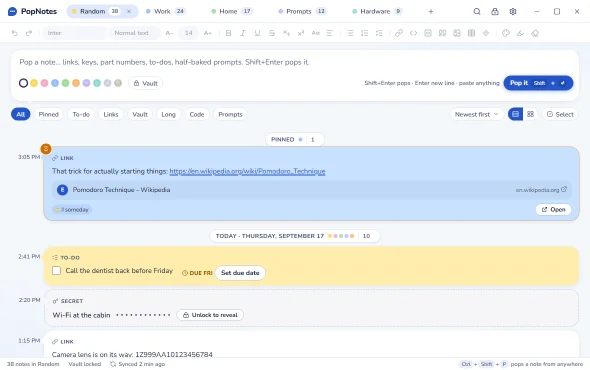Open the Normal text style dropdown
This screenshot has height=370, width=590.
tap(135, 33)
